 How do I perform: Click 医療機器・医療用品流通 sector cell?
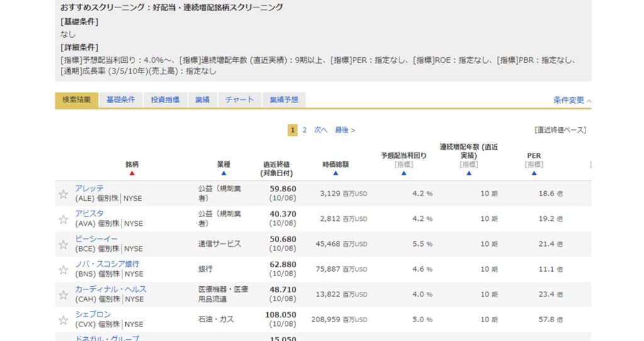click(223, 294)
